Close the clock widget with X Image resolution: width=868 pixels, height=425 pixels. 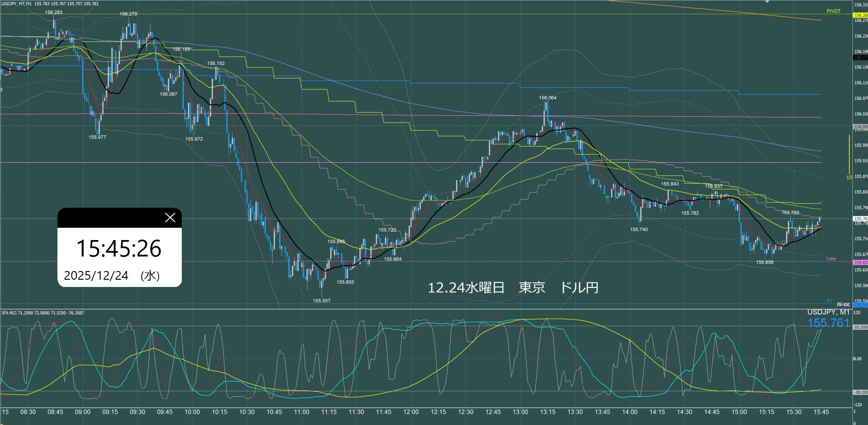[170, 218]
